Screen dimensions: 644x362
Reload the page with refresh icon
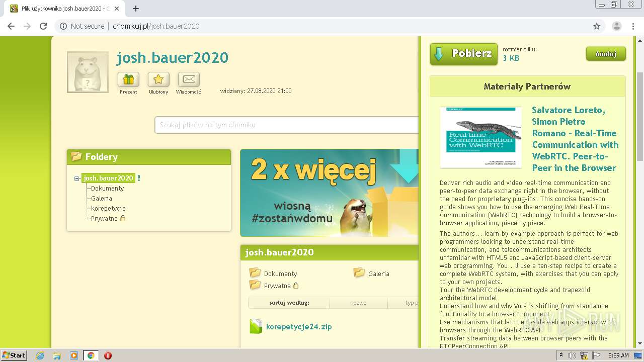(x=43, y=26)
